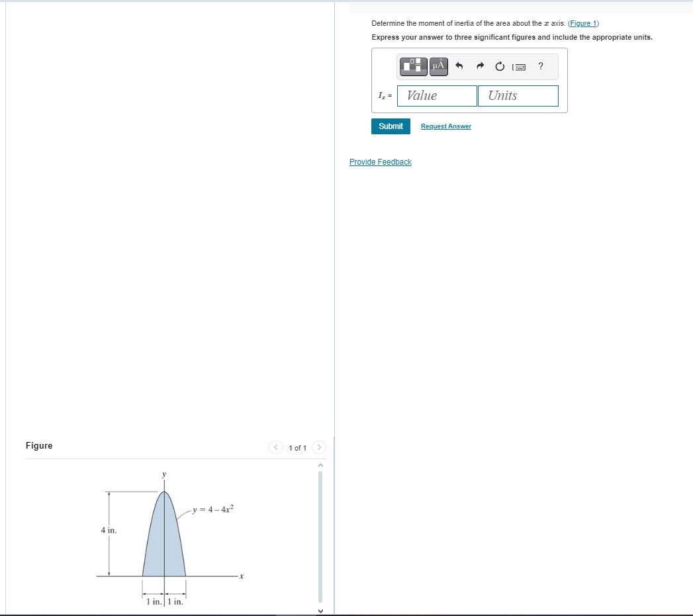Undo the last answer entry

pyautogui.click(x=458, y=66)
